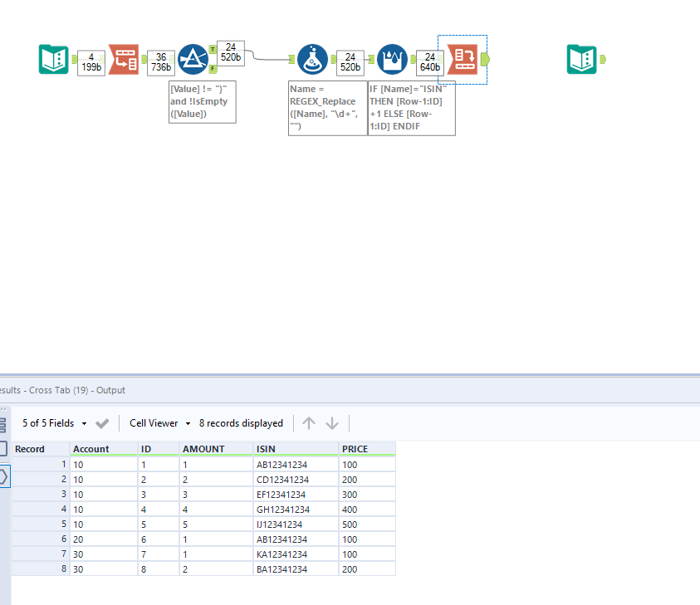Viewport: 700px width, 605px height.
Task: Click the PRICE column header
Action: tap(367, 449)
